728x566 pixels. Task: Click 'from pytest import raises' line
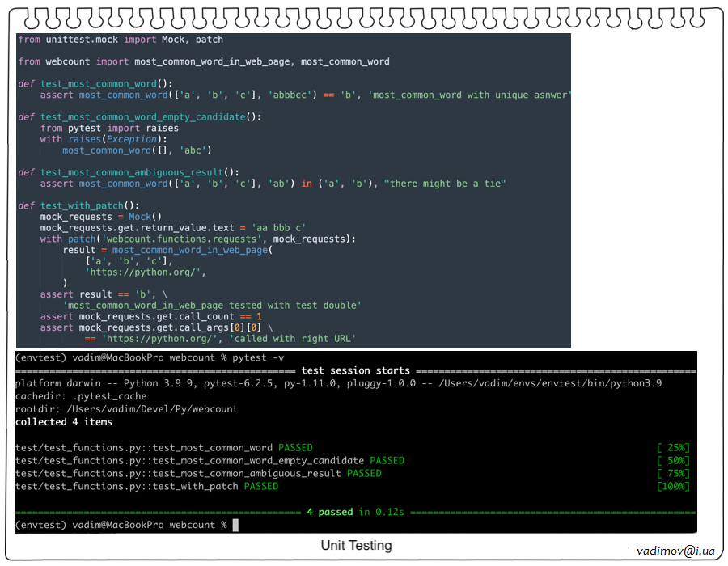tap(109, 128)
